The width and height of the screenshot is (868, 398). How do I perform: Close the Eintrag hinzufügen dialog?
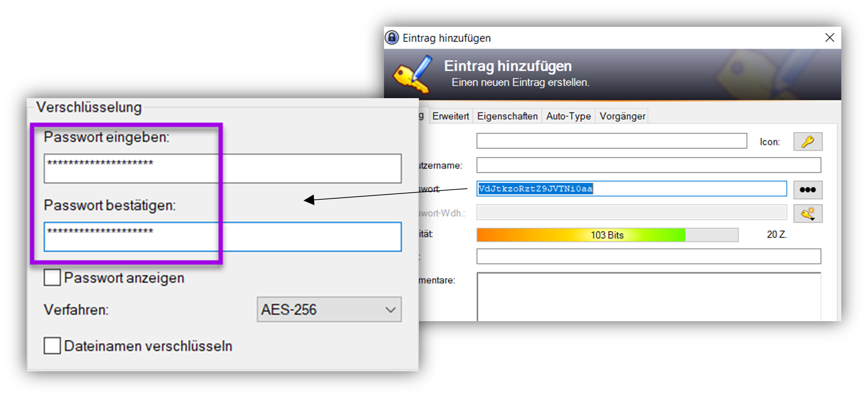[x=830, y=38]
